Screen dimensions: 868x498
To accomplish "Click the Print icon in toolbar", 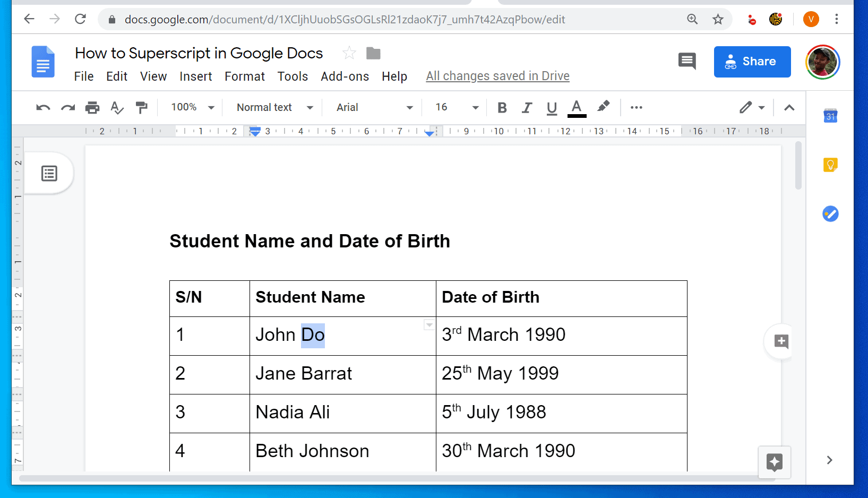I will [x=92, y=108].
